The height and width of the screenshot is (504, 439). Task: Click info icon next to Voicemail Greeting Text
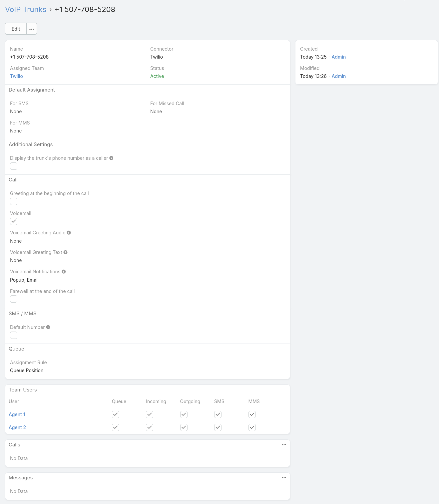point(65,252)
